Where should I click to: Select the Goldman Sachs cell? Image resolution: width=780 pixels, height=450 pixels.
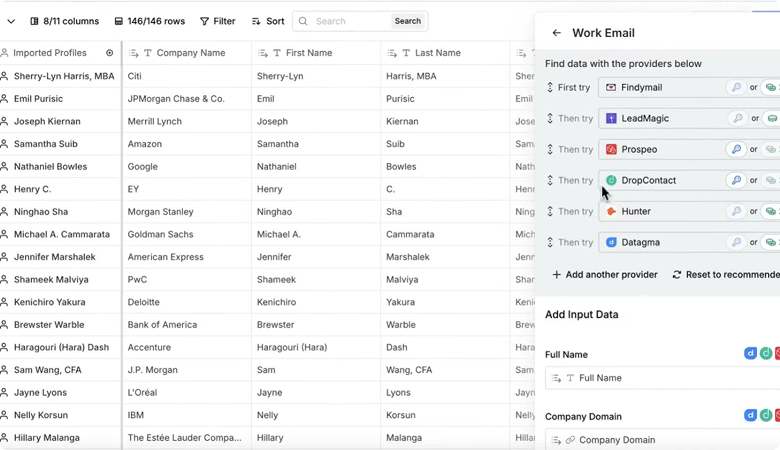click(187, 234)
